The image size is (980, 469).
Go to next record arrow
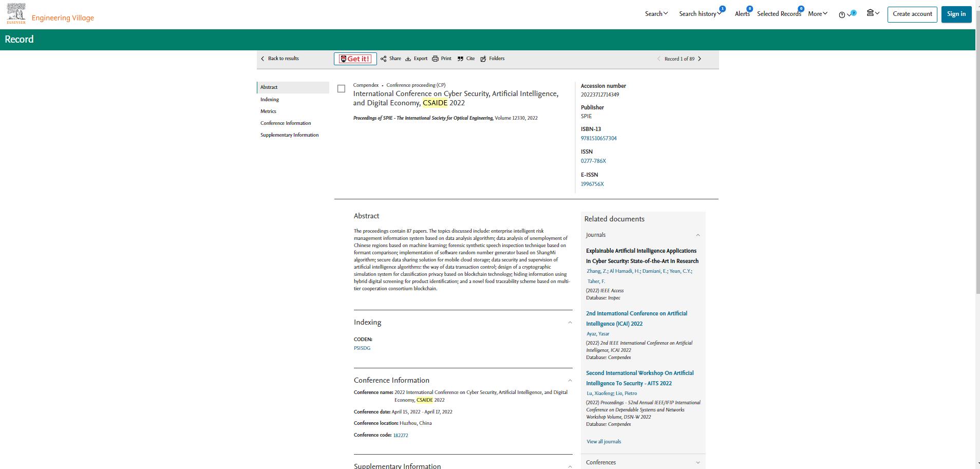coord(700,59)
